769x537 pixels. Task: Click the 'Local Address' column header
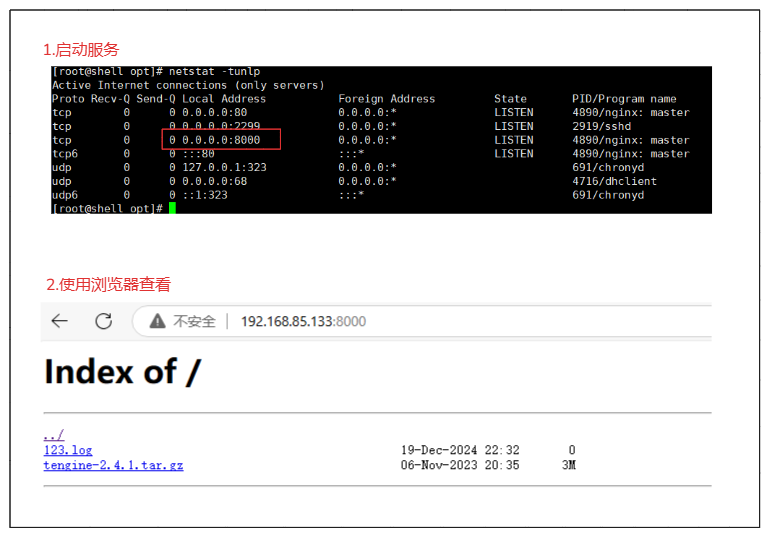(224, 99)
